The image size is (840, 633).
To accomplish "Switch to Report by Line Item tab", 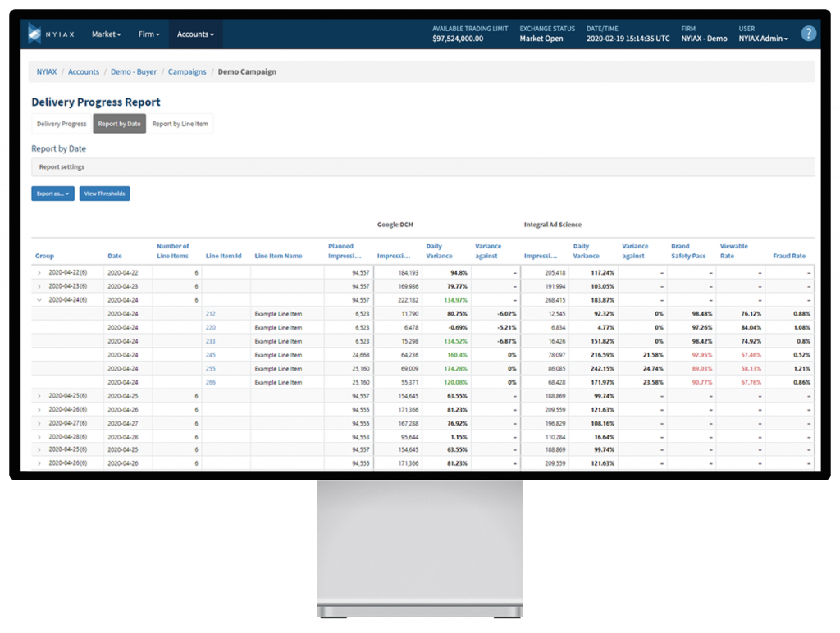I will (180, 124).
